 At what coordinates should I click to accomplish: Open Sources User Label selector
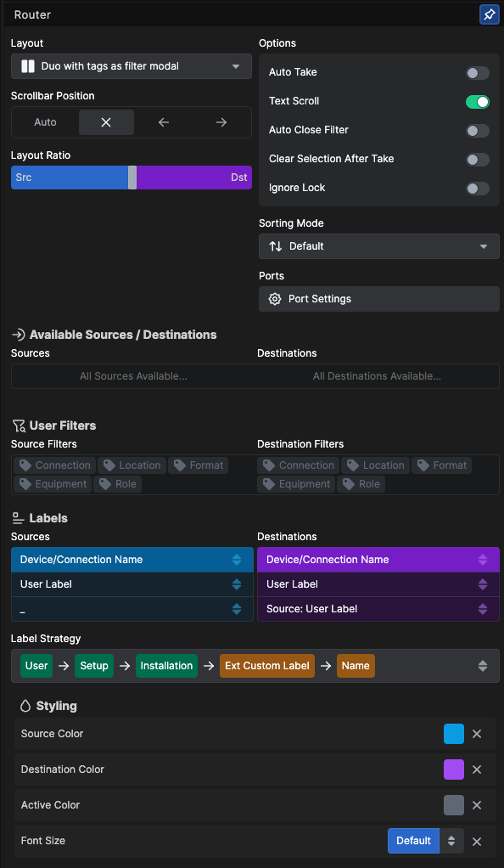click(x=132, y=584)
